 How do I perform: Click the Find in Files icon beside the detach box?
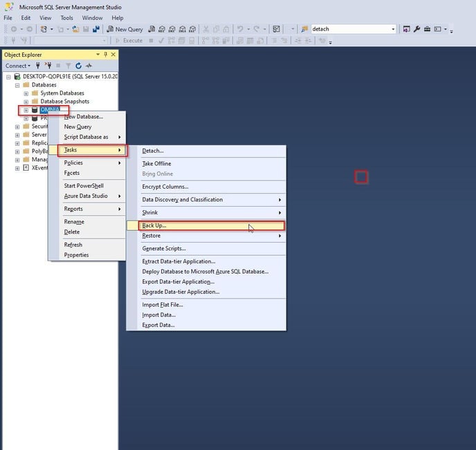click(x=304, y=29)
